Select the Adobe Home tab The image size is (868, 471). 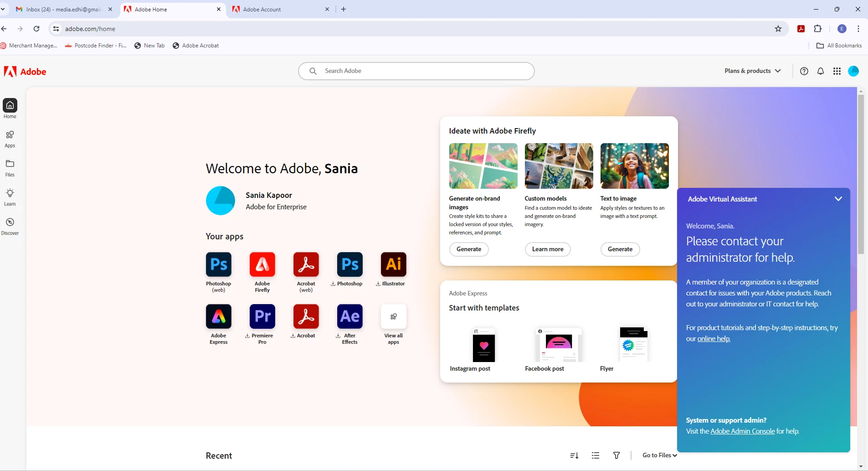point(173,9)
